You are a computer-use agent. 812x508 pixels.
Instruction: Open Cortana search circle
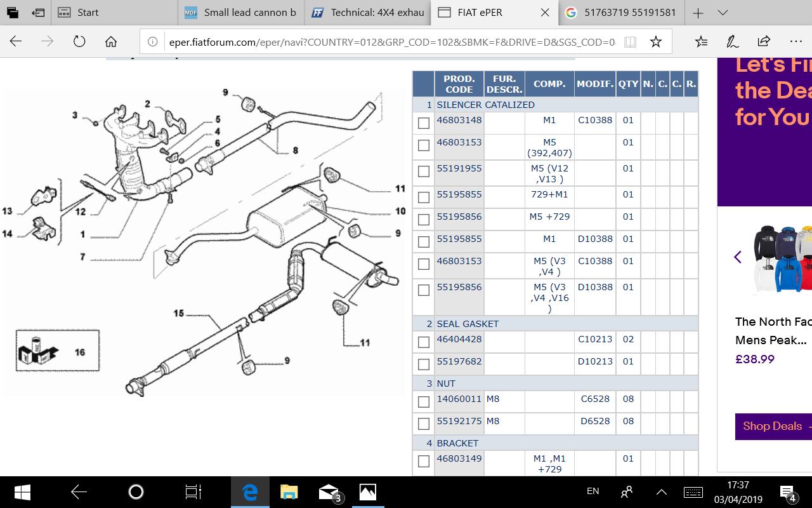(136, 492)
